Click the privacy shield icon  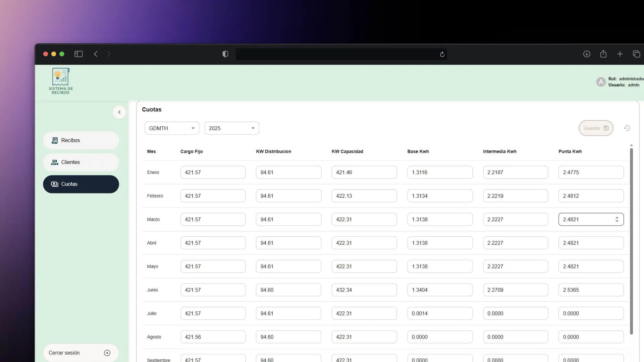pos(225,54)
